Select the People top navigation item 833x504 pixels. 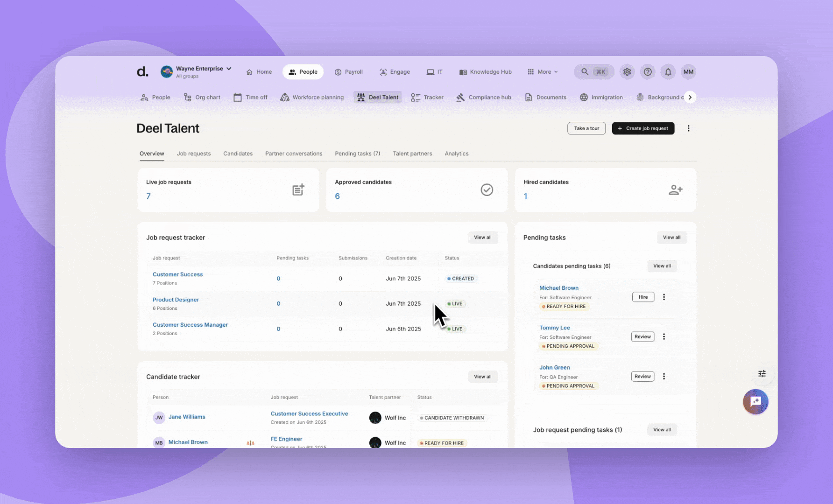(x=303, y=72)
